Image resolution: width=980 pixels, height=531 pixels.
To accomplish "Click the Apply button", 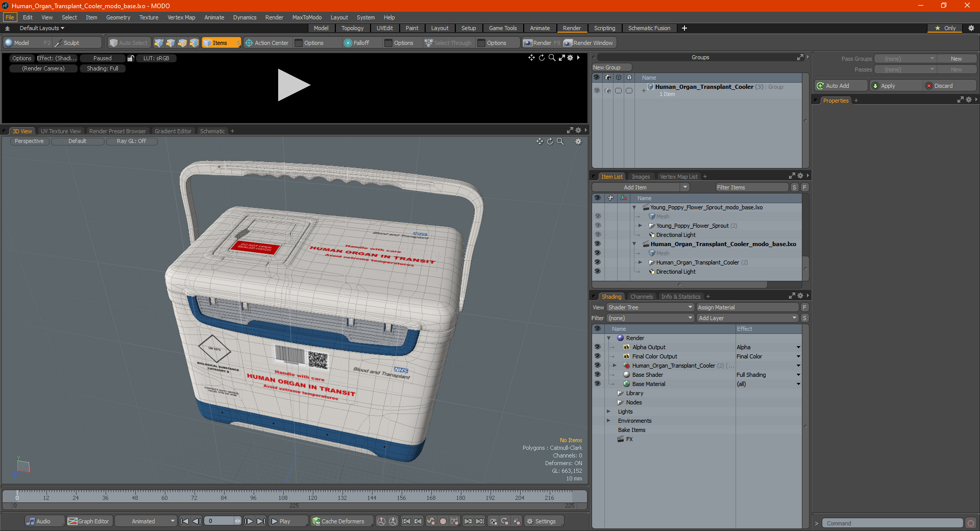I will click(896, 86).
